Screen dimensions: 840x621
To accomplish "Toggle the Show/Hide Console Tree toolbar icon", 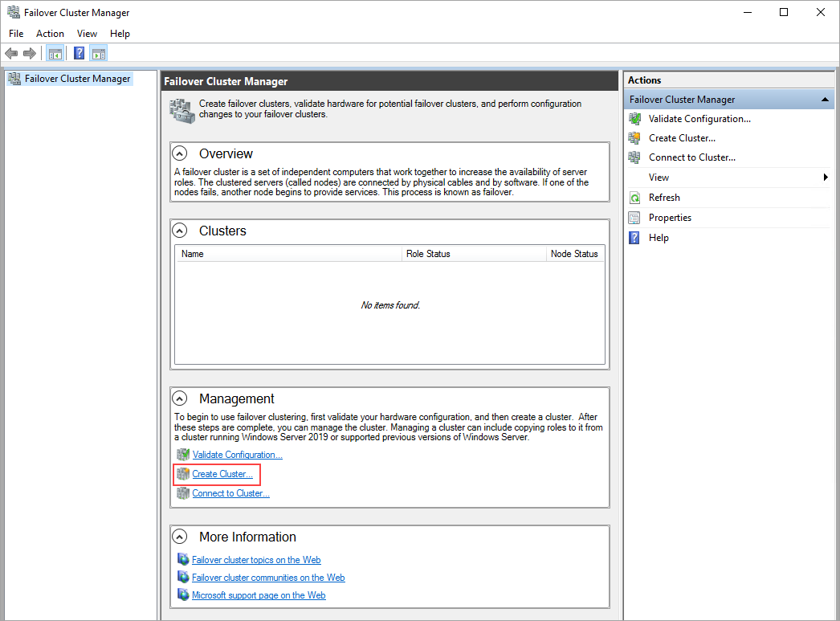I will (55, 54).
